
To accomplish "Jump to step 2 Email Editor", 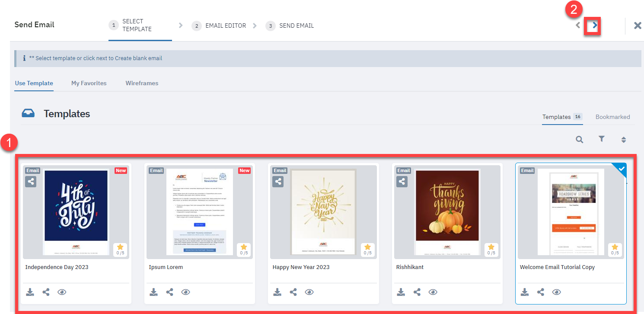I will [219, 26].
